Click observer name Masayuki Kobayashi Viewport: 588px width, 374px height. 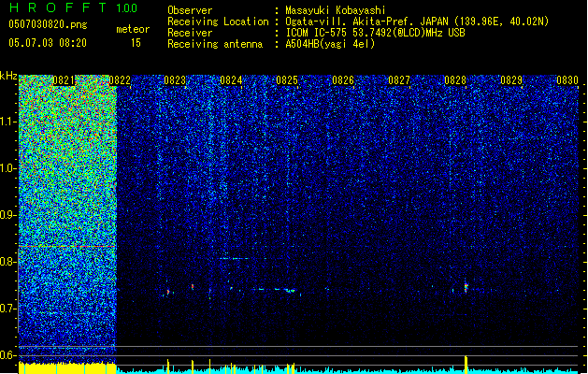(x=336, y=10)
